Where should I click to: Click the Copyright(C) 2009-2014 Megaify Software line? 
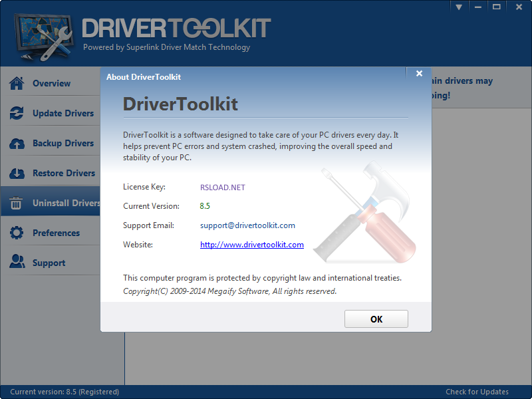(x=229, y=291)
